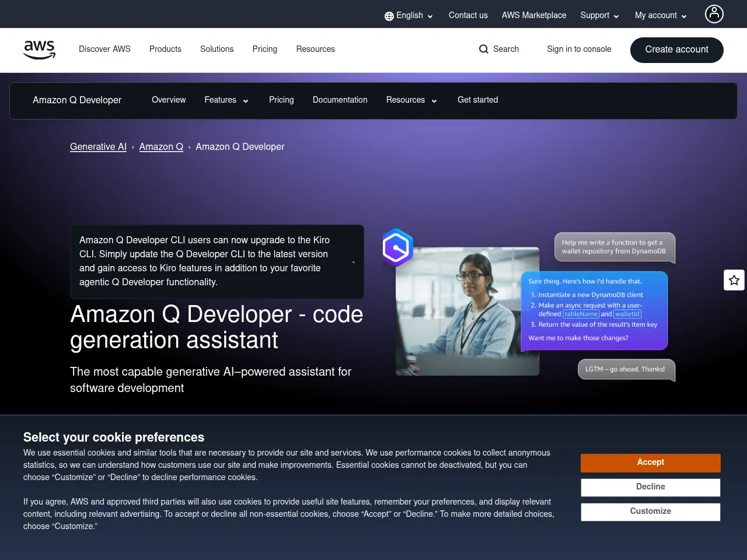Viewport: 747px width, 560px height.
Task: Select the Overview tab
Action: pyautogui.click(x=169, y=100)
